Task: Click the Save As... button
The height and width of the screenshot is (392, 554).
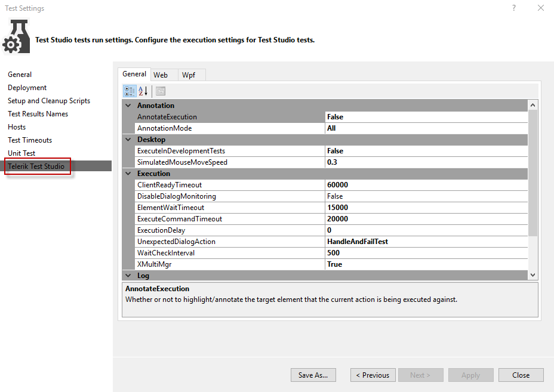Action: tap(313, 375)
